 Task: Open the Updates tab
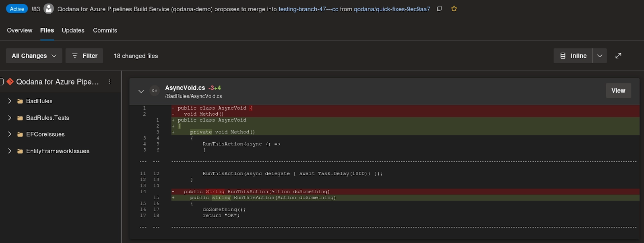[73, 30]
